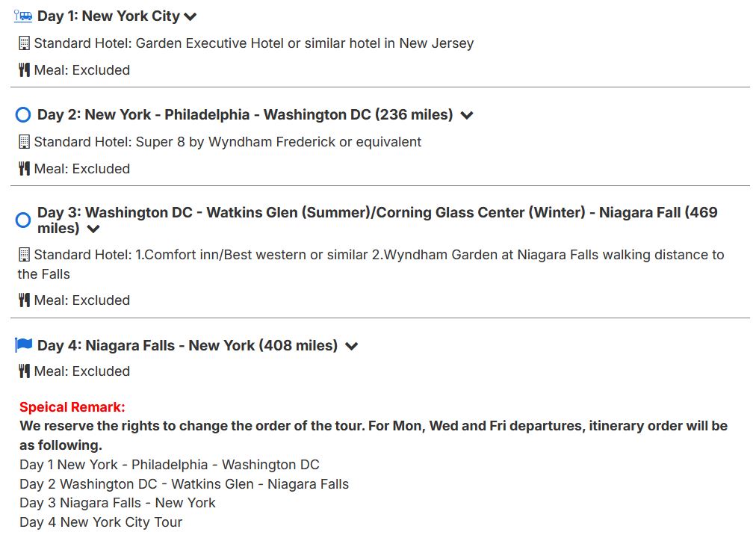Screen dimensions: 756x535
Task: Click the fork-and-knife meal icon under Day 1
Action: 24,70
